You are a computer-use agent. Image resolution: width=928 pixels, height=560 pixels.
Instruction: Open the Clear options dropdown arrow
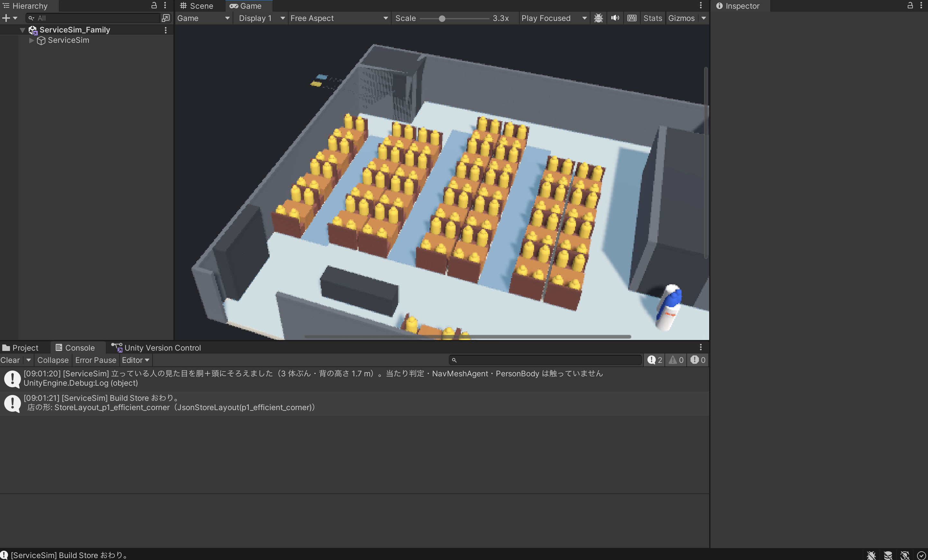coord(28,360)
